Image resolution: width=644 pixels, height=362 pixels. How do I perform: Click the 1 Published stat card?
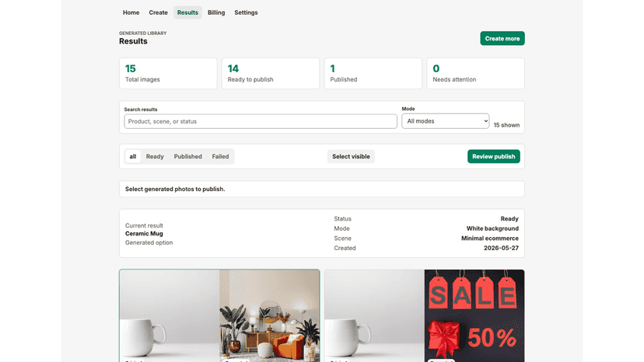373,74
